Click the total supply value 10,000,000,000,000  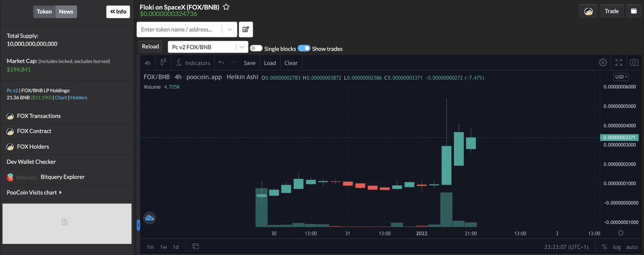pyautogui.click(x=32, y=44)
